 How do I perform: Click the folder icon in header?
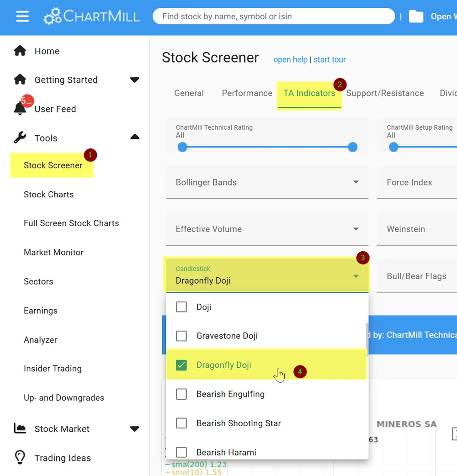tap(416, 16)
